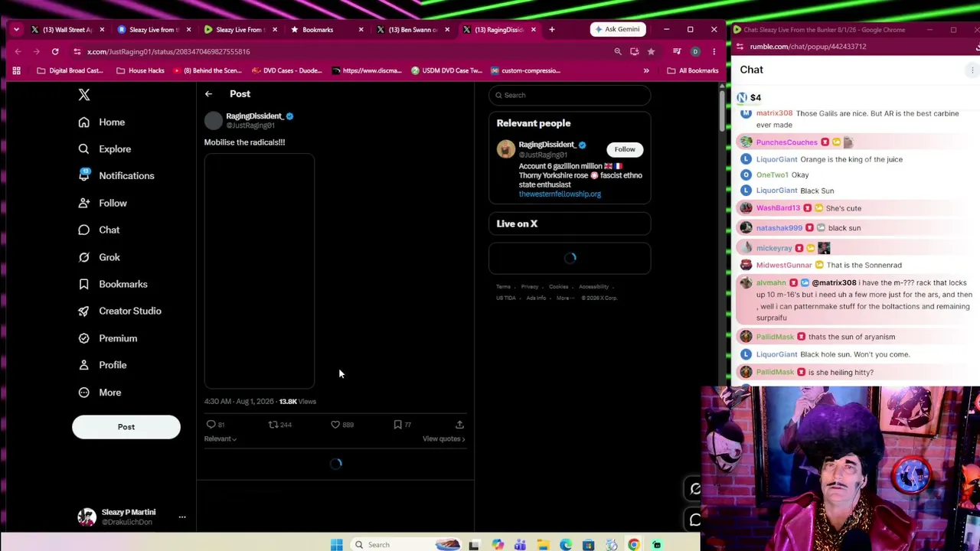Image resolution: width=980 pixels, height=551 pixels.
Task: Open Microsoft Store from the taskbar
Action: [588, 545]
